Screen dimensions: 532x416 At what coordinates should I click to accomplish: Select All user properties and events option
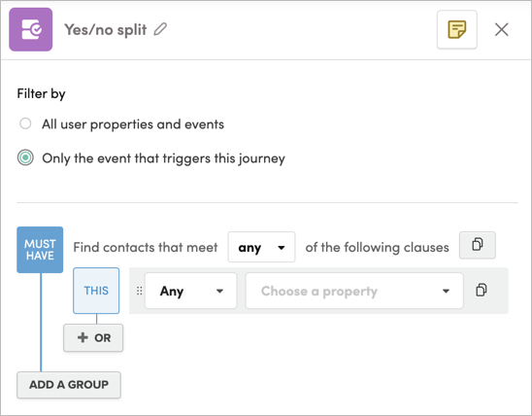[25, 123]
